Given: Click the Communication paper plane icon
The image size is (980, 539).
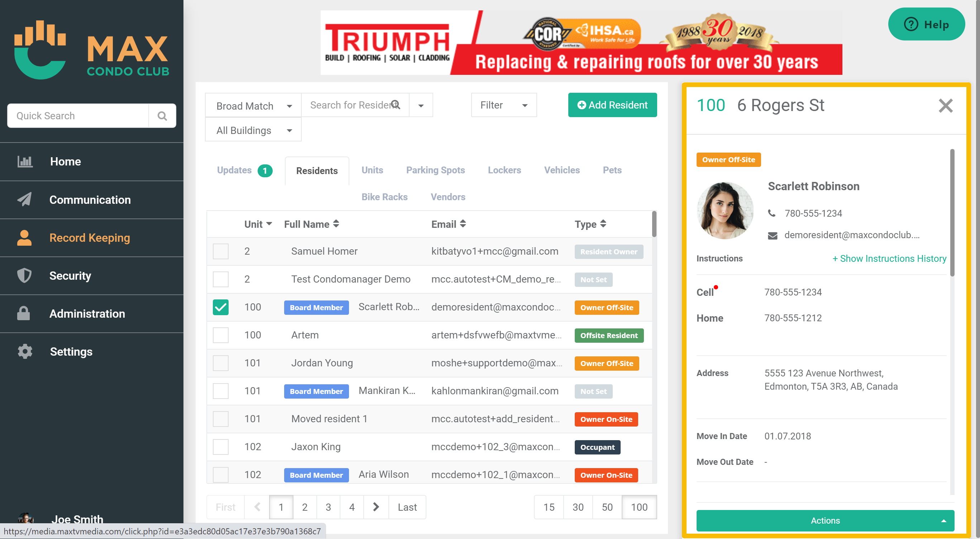Looking at the screenshot, I should coord(24,199).
